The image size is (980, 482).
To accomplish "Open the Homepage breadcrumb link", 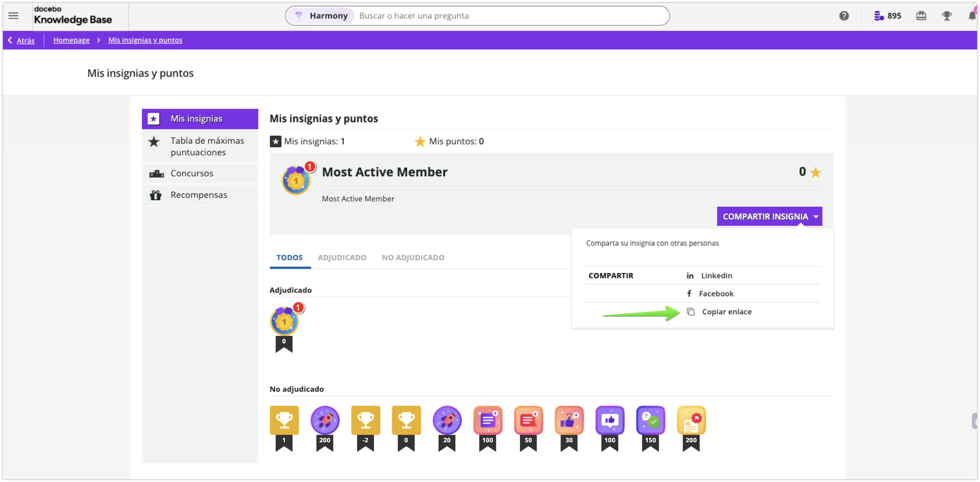I will pos(71,40).
